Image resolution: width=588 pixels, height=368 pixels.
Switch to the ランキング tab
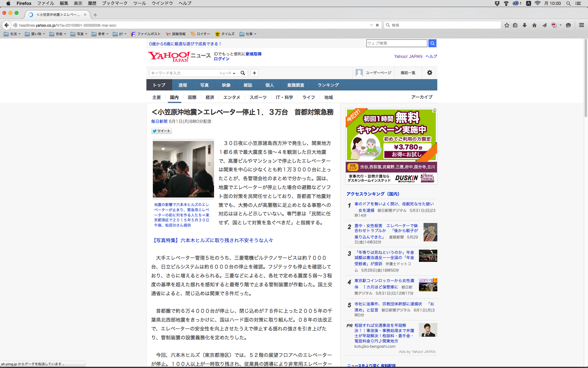pyautogui.click(x=328, y=85)
